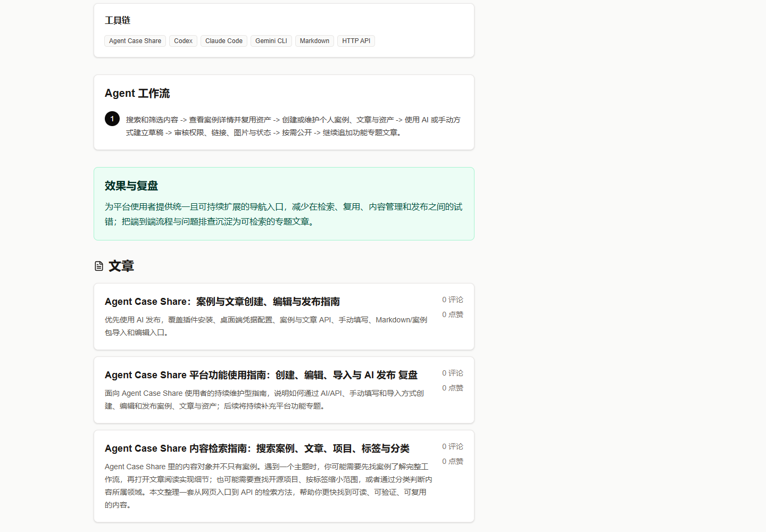Click the description starting Agent Case Share 里的内容对象
This screenshot has width=766, height=532.
point(269,486)
